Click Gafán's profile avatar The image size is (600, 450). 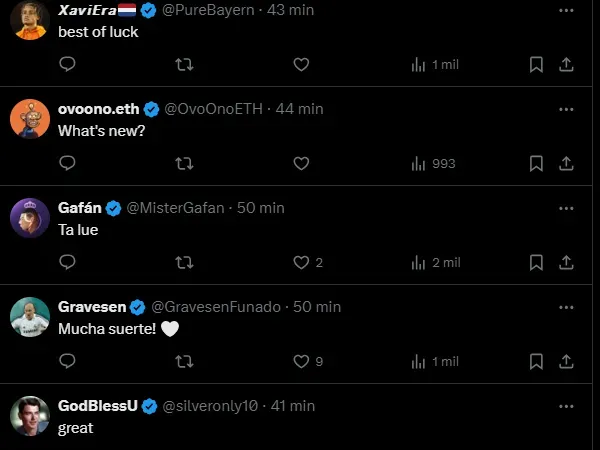tap(30, 218)
